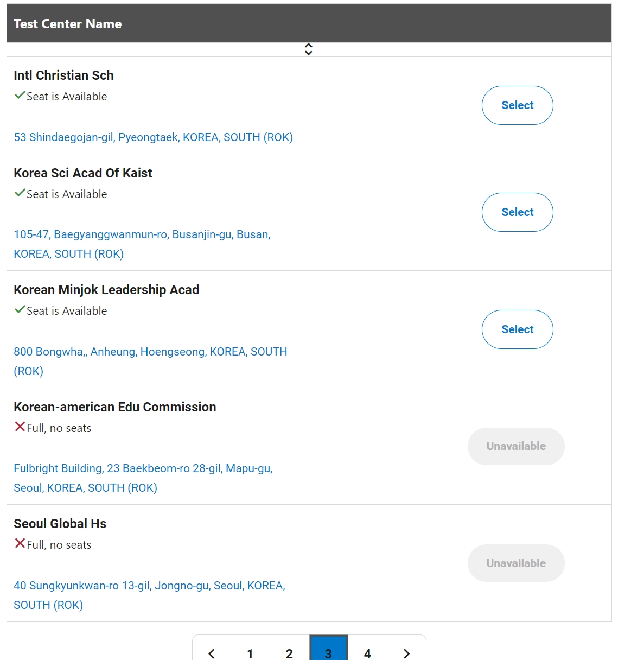This screenshot has height=660, width=644.
Task: Open Fulbright Building Mapu-gu address link
Action: [x=143, y=478]
